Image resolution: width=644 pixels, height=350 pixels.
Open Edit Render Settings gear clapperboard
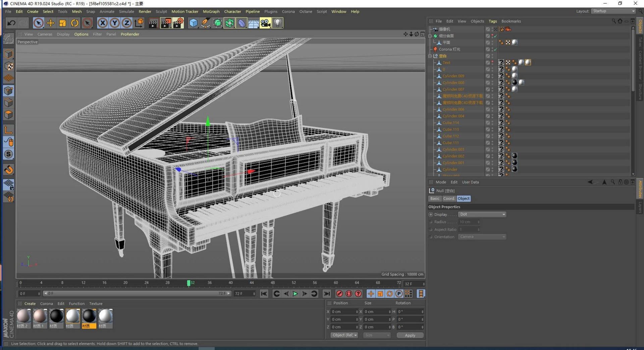point(178,23)
